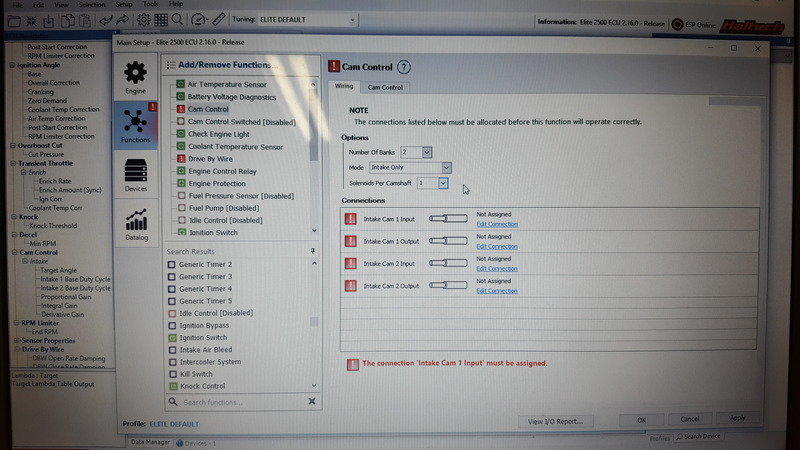Click the magnifier search toolbar icon
The width and height of the screenshot is (800, 450).
(x=178, y=20)
